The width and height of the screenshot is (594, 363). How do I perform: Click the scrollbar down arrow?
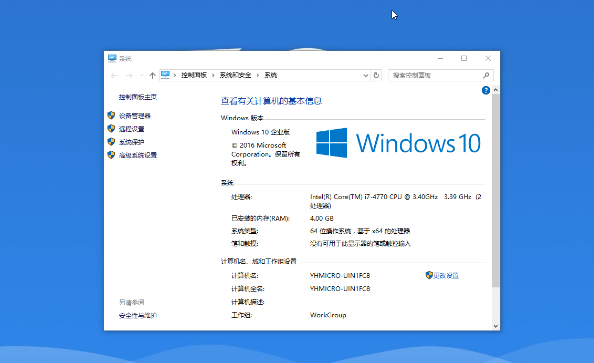(496, 326)
